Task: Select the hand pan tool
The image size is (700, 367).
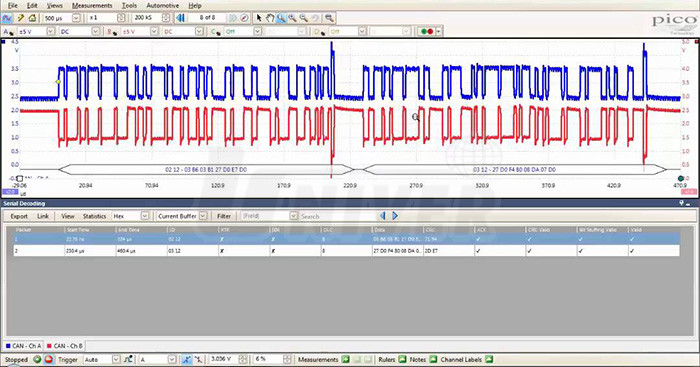Action: (270, 18)
